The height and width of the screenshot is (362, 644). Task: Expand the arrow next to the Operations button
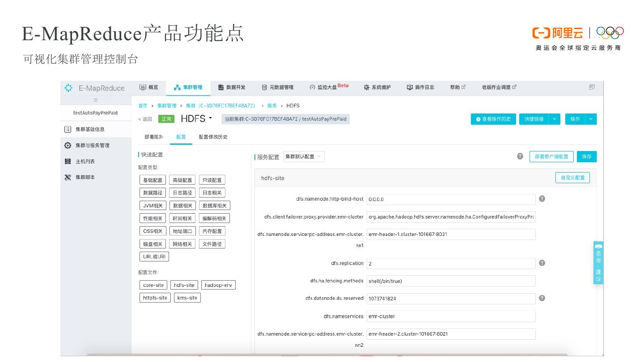pos(591,119)
